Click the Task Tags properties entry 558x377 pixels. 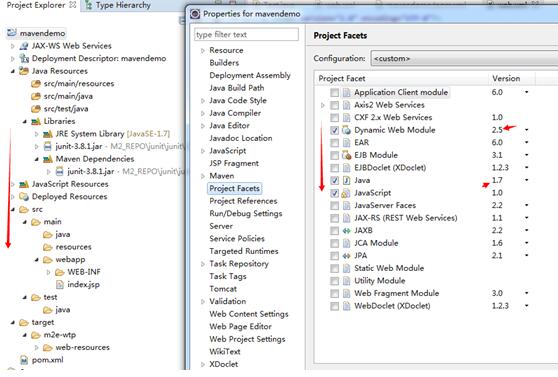[228, 276]
